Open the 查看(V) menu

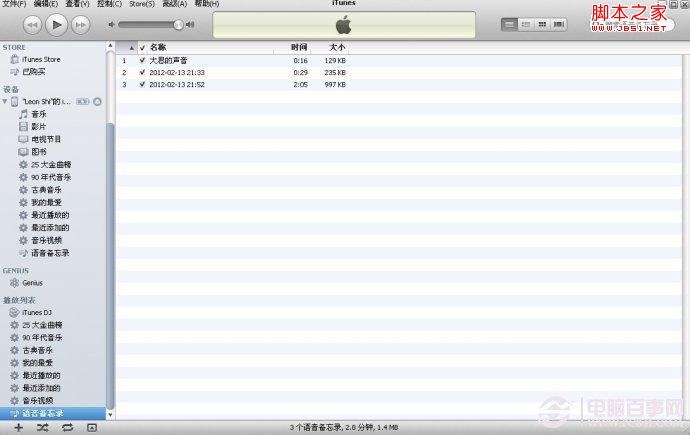pos(77,4)
